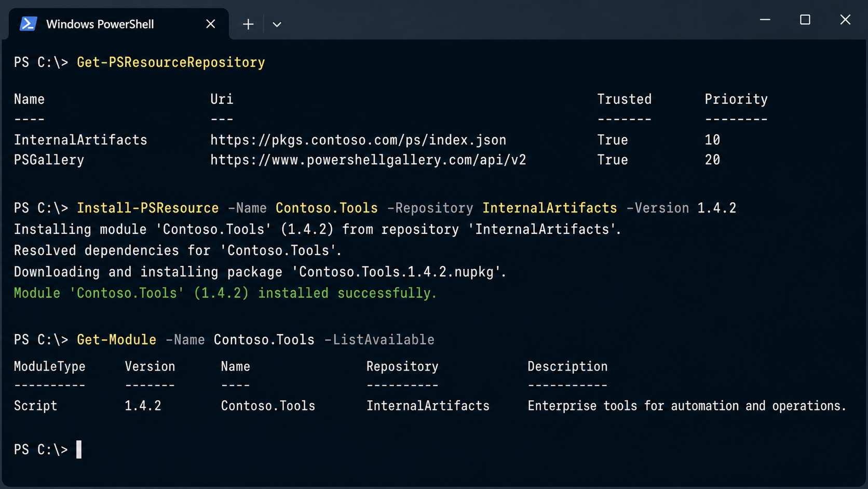
Task: Click the Get-Module command text
Action: [x=116, y=340]
